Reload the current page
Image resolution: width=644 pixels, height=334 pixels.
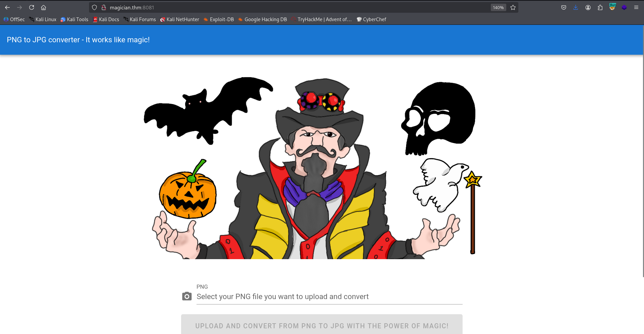click(x=32, y=7)
